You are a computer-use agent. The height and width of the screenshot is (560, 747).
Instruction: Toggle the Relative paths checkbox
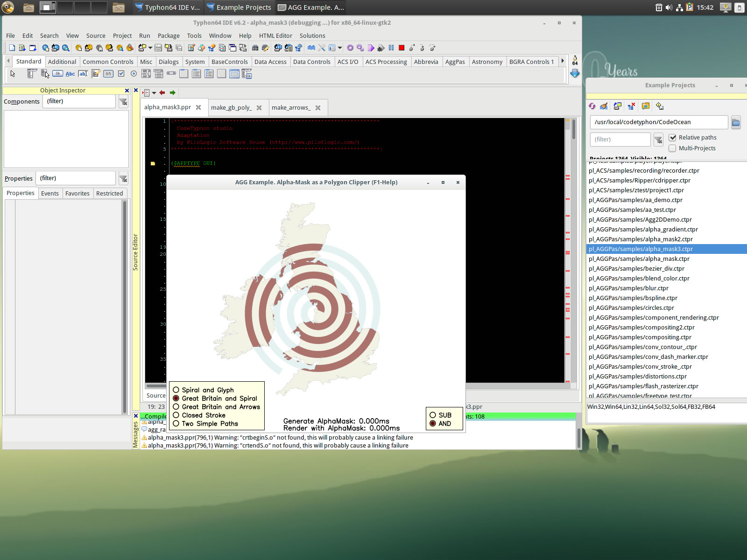click(673, 137)
